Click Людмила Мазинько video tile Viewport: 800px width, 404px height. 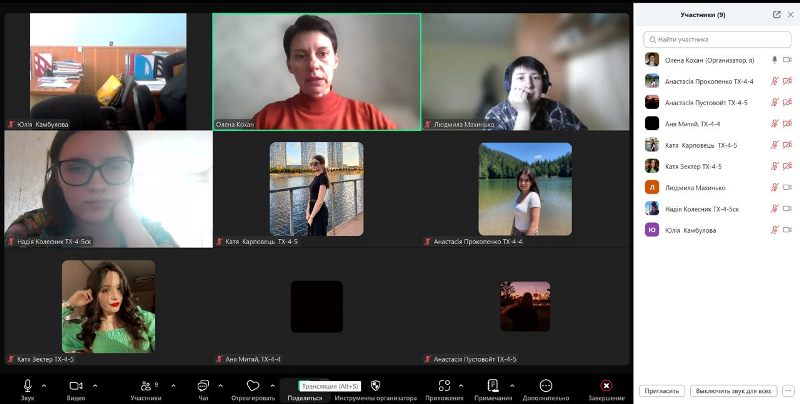[x=526, y=71]
